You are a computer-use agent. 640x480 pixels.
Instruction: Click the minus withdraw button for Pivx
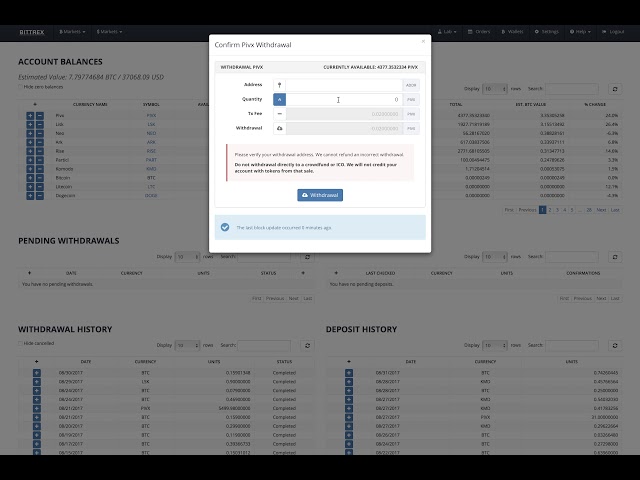click(40, 116)
